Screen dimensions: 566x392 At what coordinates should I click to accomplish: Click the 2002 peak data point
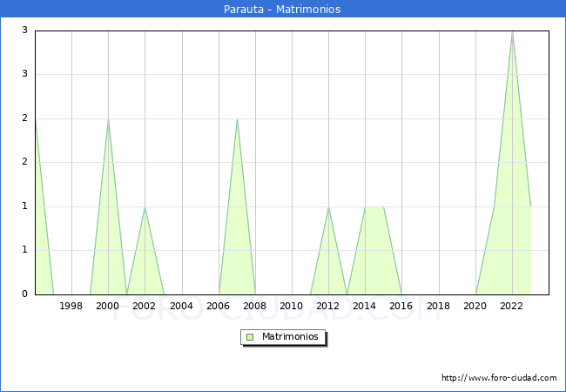click(x=145, y=207)
